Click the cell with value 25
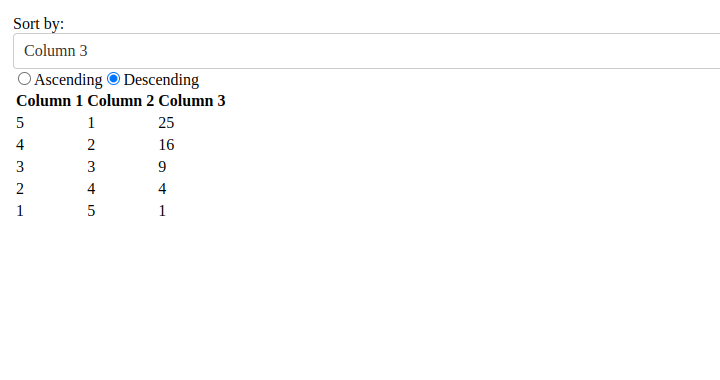 [166, 123]
